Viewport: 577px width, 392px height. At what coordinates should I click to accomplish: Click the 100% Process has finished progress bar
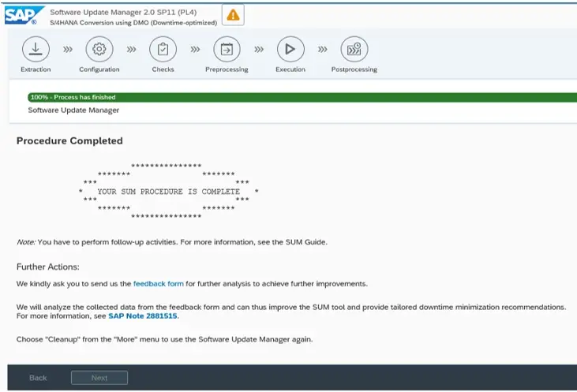pyautogui.click(x=302, y=97)
